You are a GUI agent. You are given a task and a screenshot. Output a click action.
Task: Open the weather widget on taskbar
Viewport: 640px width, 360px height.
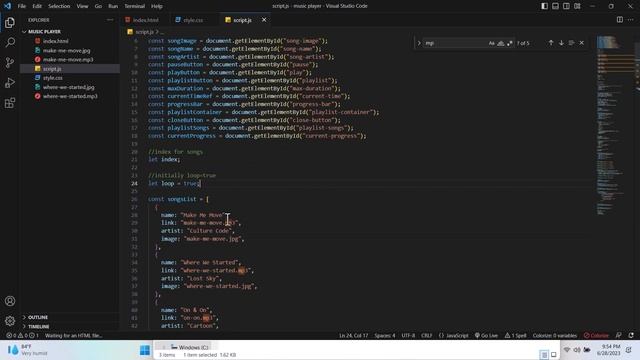(x=27, y=350)
